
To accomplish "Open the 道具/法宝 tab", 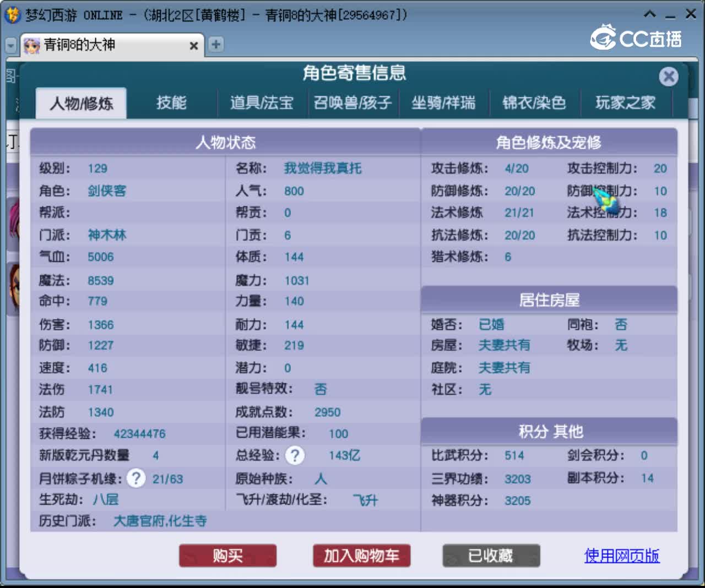I will coord(262,103).
